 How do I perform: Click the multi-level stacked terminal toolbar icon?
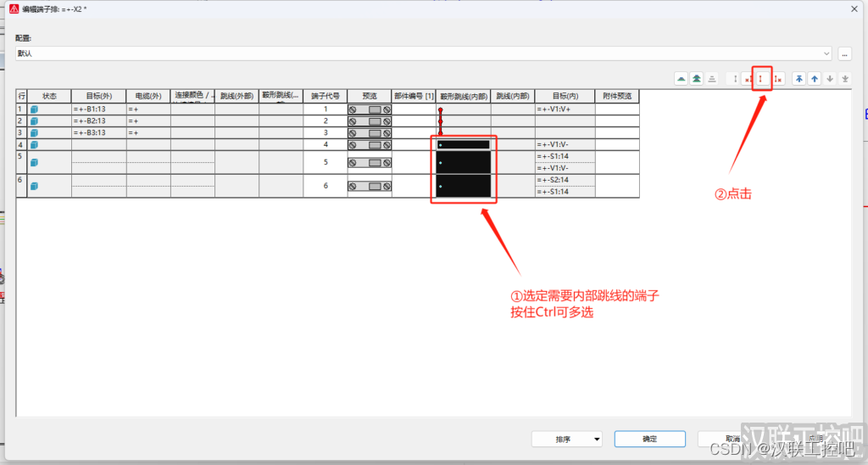(697, 79)
